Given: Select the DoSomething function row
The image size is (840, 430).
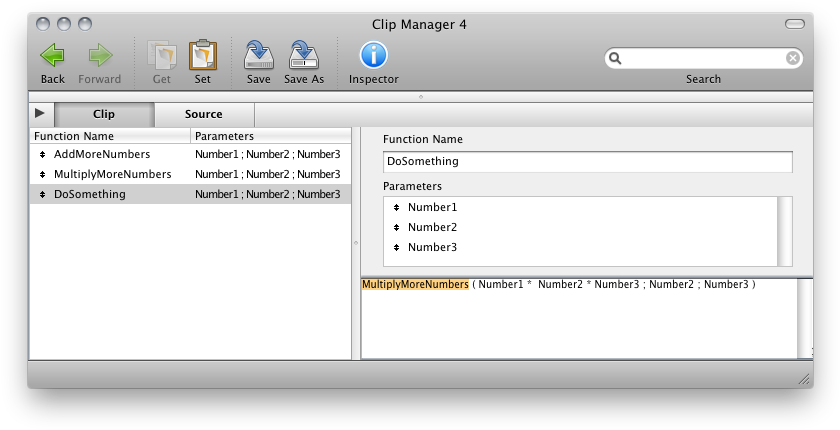Looking at the screenshot, I should click(x=90, y=194).
